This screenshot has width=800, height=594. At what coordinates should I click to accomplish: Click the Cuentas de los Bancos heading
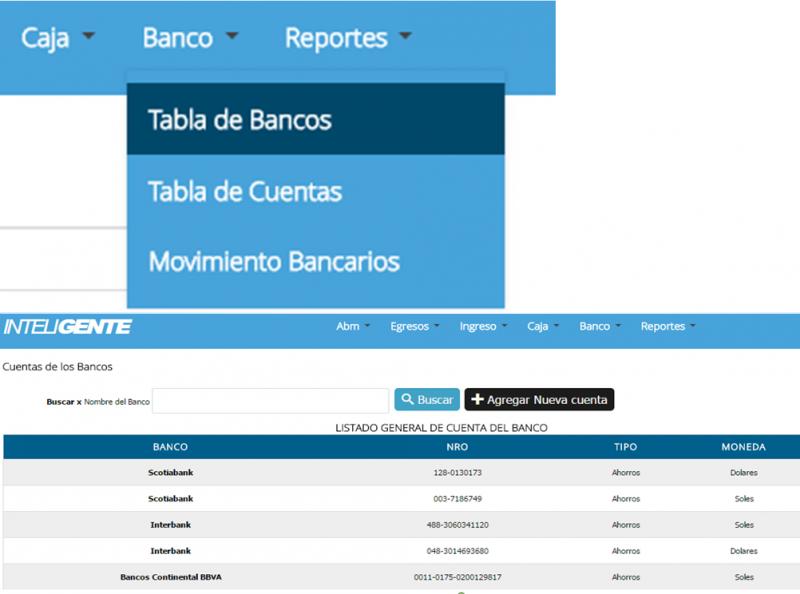57,366
